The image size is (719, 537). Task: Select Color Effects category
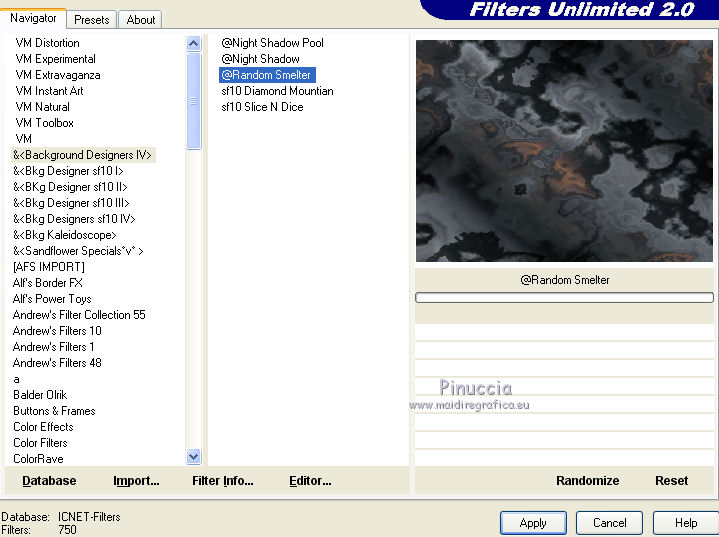tap(43, 427)
